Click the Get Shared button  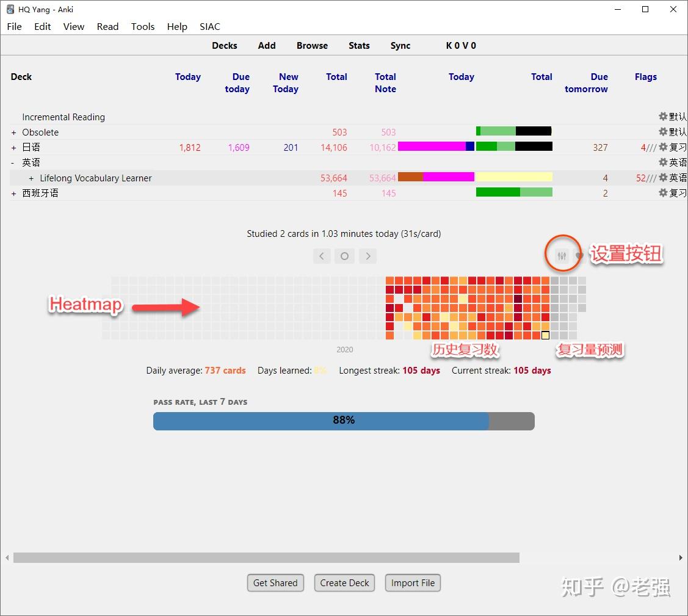point(275,582)
